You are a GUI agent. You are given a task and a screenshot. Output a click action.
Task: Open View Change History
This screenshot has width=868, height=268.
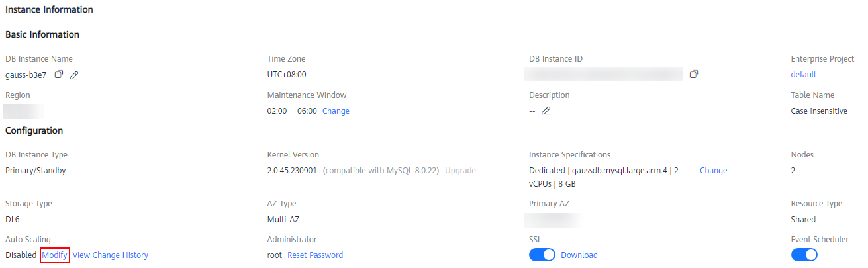pos(111,255)
